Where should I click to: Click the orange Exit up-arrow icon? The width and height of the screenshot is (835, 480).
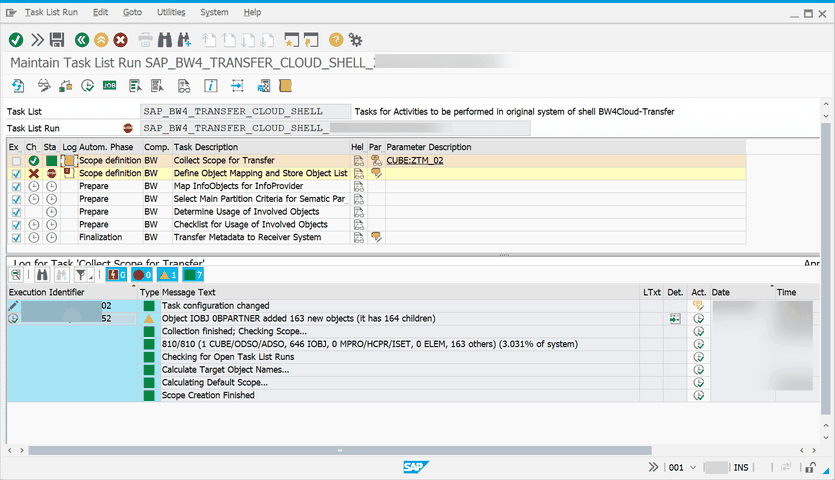point(101,40)
